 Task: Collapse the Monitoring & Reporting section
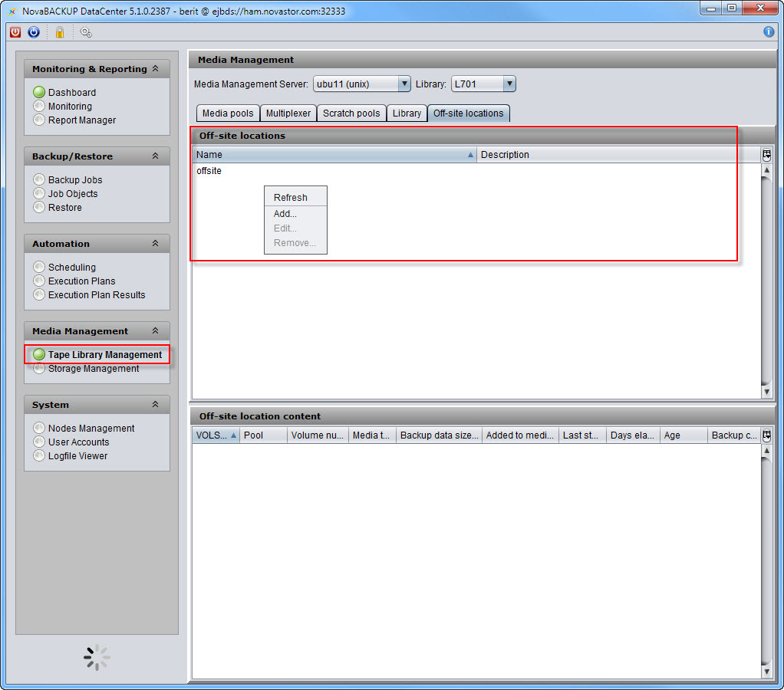pos(156,69)
